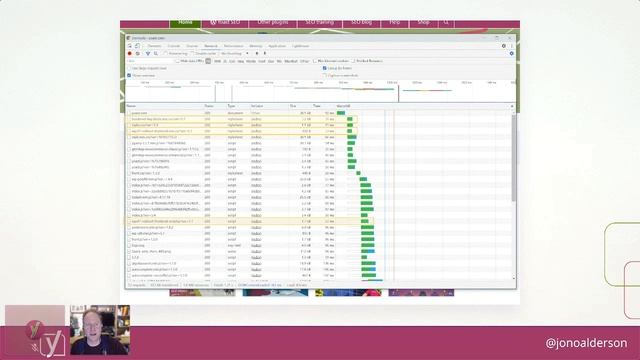Open DevTools settings gear in tab bar

504,46
